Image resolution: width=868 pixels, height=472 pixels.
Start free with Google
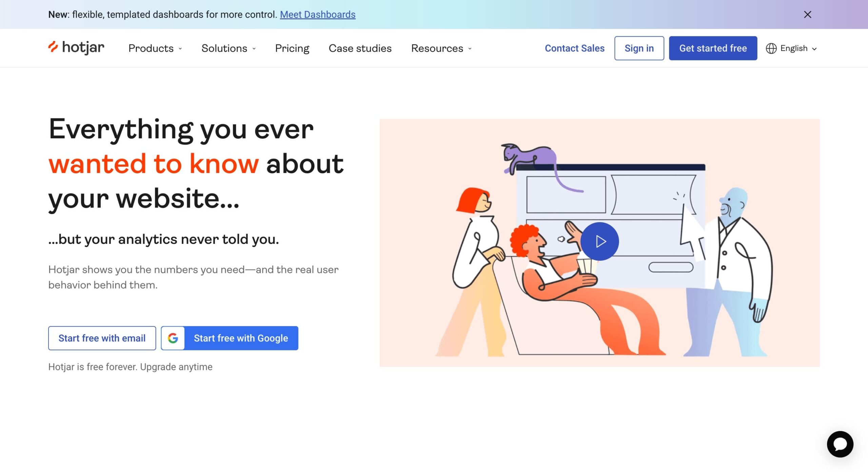point(240,338)
